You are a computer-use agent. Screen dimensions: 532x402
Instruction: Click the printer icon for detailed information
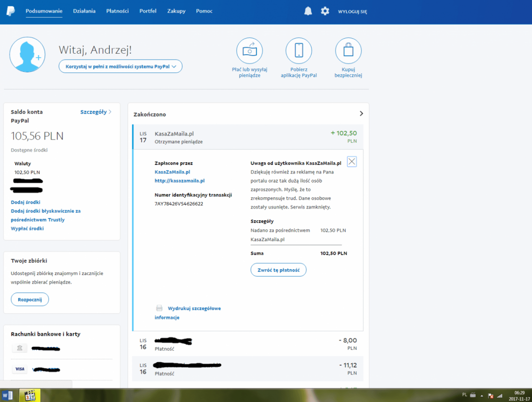159,309
